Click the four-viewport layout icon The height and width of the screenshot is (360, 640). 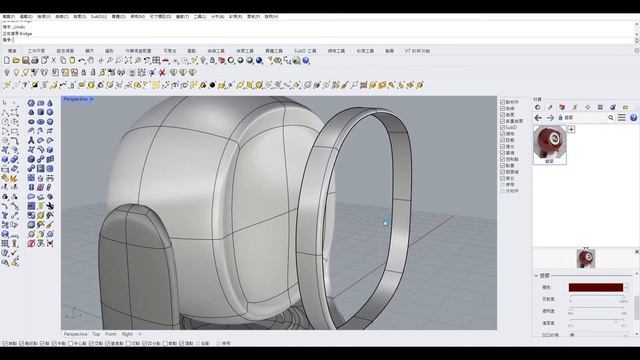pyautogui.click(x=156, y=60)
